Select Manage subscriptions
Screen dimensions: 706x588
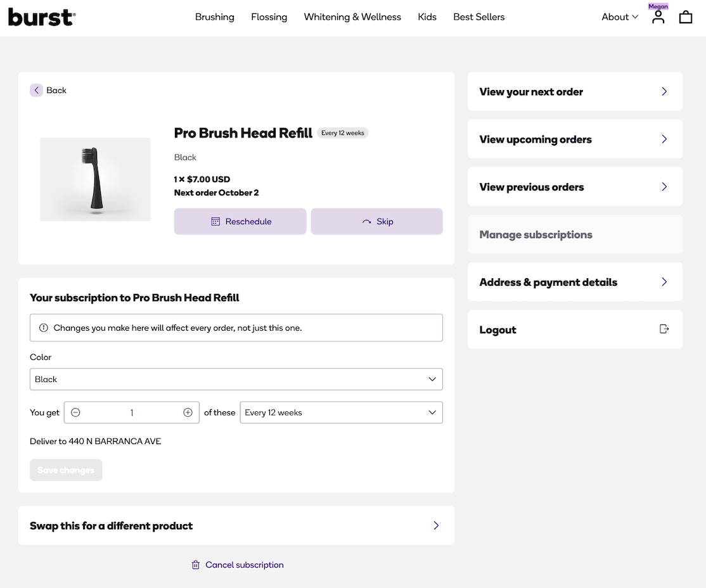click(x=575, y=234)
